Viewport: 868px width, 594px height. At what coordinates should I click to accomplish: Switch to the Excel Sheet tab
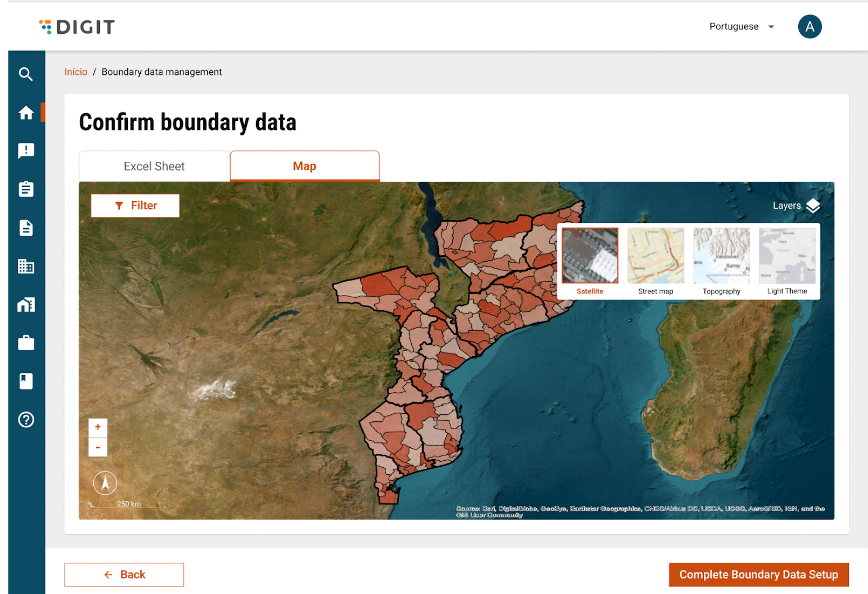pos(154,166)
